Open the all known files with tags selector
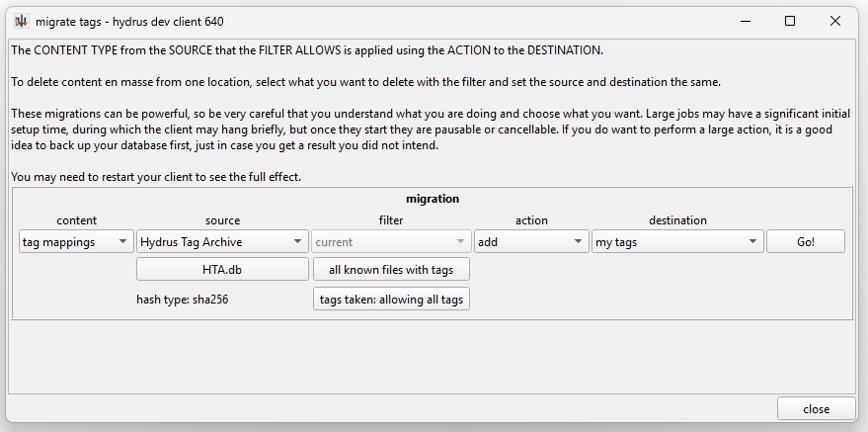This screenshot has width=868, height=432. pos(391,269)
